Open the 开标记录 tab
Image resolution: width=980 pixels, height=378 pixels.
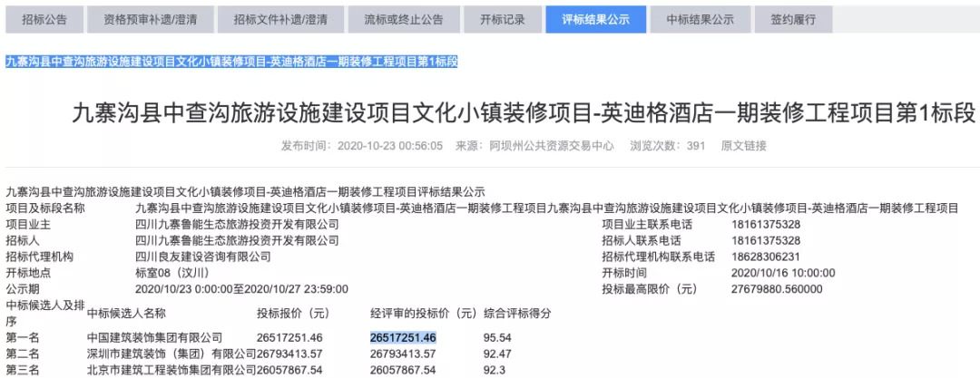pyautogui.click(x=503, y=19)
